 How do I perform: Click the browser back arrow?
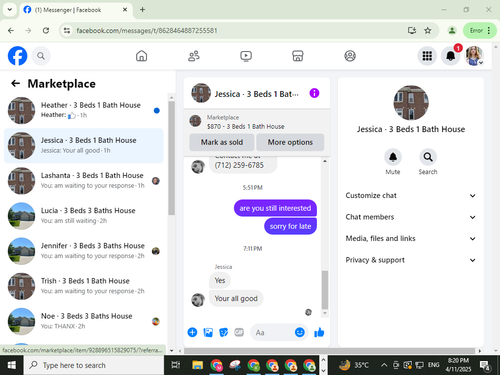click(x=11, y=31)
